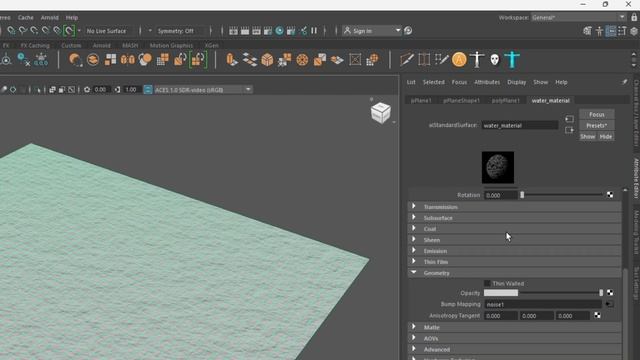
Task: Click the Opacity map checker icon
Action: (610, 293)
